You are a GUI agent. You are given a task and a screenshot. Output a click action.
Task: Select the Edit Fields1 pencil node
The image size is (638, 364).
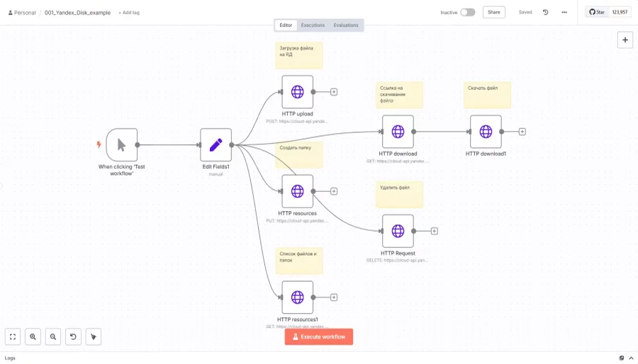point(216,144)
